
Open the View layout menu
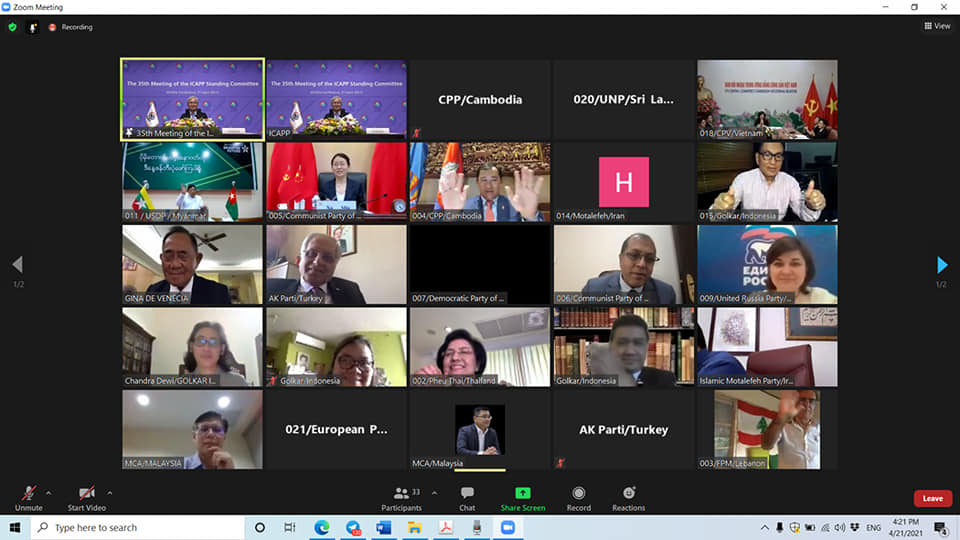pos(937,26)
